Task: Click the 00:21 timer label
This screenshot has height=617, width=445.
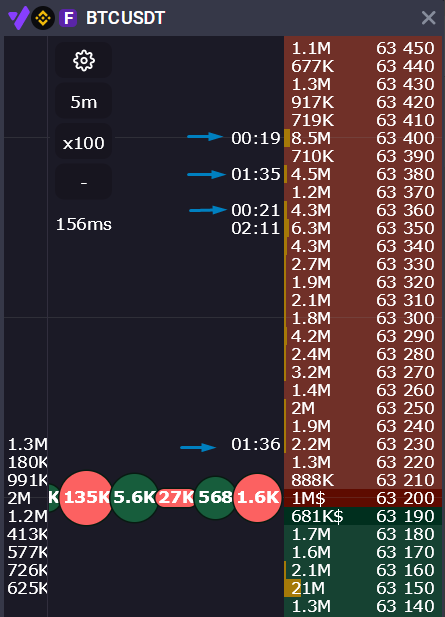Action: pos(256,210)
